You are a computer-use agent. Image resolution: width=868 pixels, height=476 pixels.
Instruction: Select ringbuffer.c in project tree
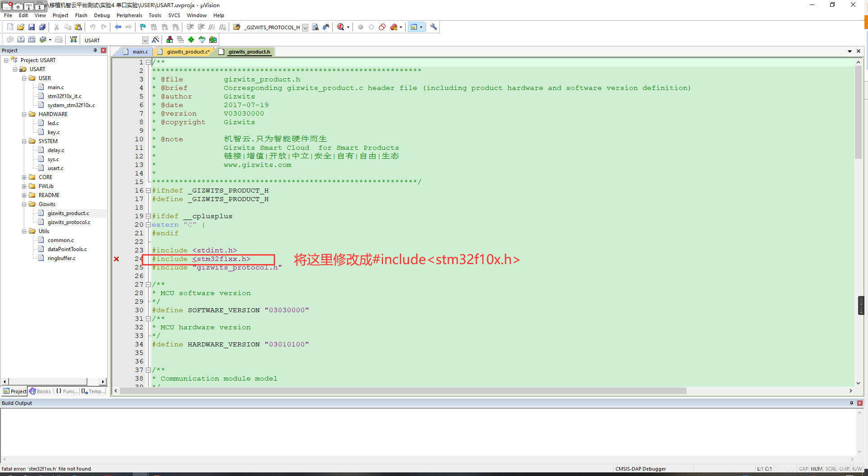(x=62, y=258)
